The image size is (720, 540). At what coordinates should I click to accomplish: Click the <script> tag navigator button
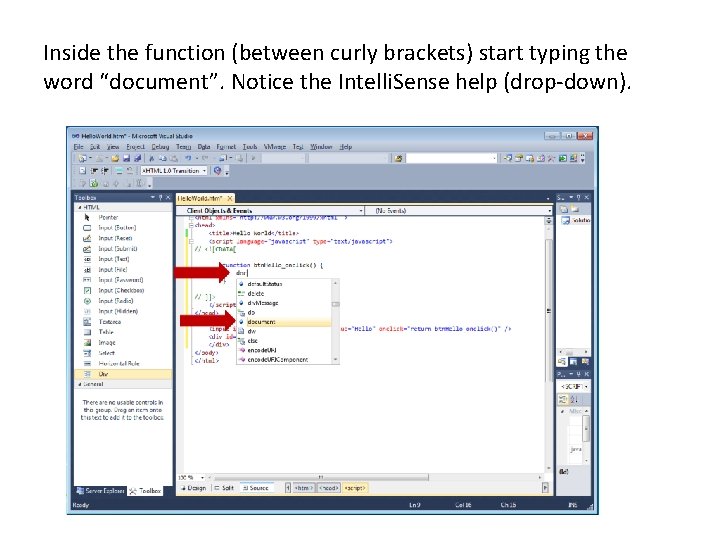pyautogui.click(x=355, y=488)
